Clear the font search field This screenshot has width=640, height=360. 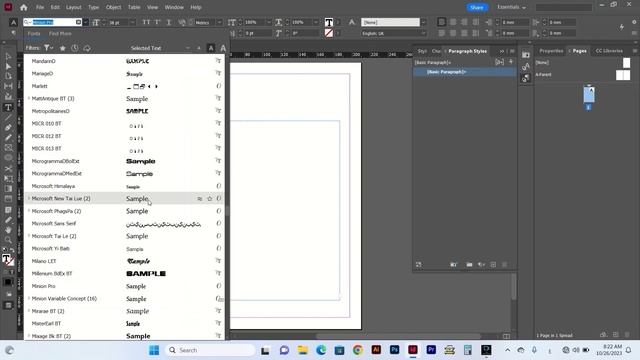(x=78, y=22)
